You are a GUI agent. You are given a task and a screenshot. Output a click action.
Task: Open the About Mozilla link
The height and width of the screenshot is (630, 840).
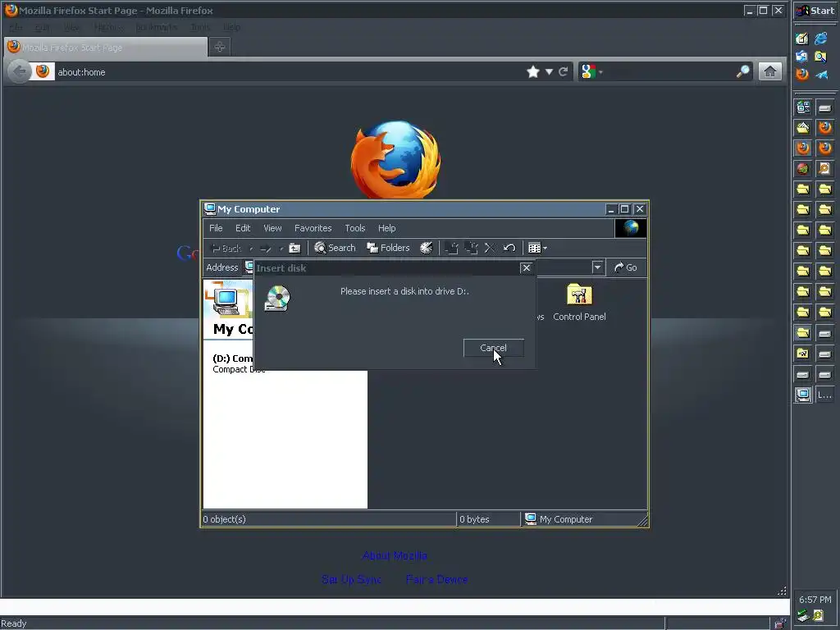click(395, 555)
